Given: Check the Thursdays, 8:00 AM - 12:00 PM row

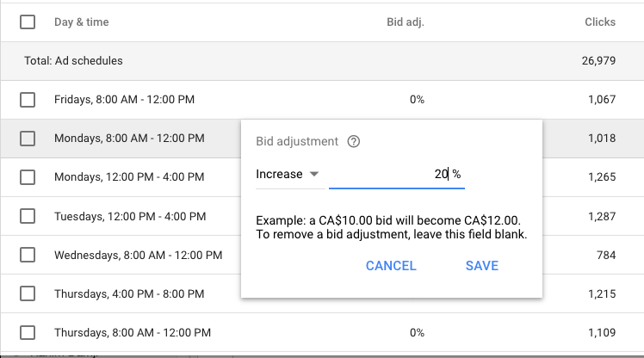Looking at the screenshot, I should point(28,332).
